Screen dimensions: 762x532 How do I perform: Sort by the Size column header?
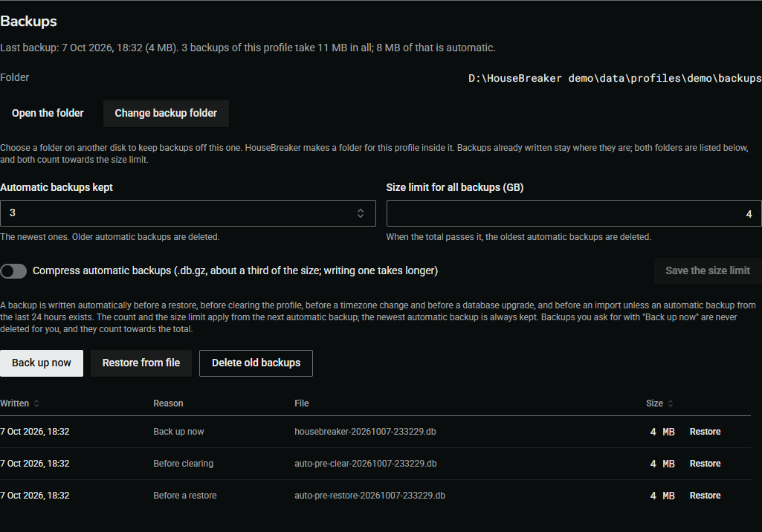pos(659,403)
